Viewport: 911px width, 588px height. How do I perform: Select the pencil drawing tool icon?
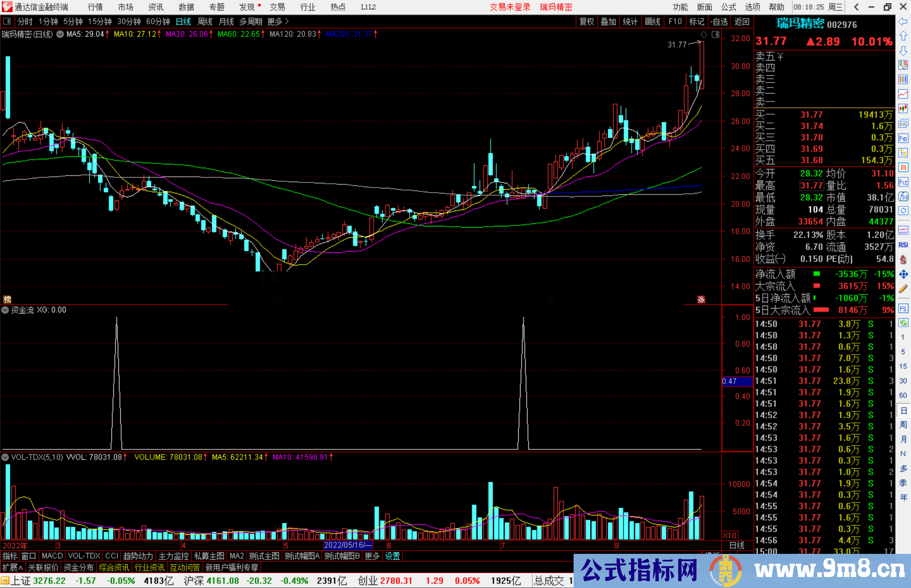(x=903, y=289)
